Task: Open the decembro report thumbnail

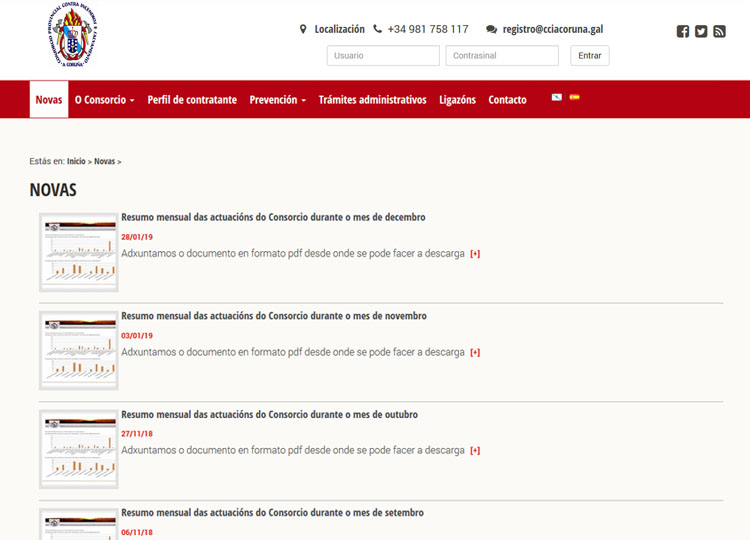Action: tap(79, 252)
